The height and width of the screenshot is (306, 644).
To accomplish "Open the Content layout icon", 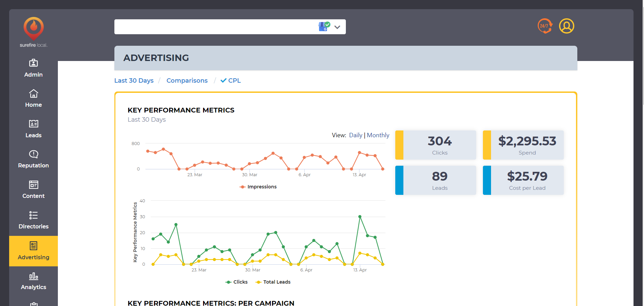I will click(x=34, y=185).
